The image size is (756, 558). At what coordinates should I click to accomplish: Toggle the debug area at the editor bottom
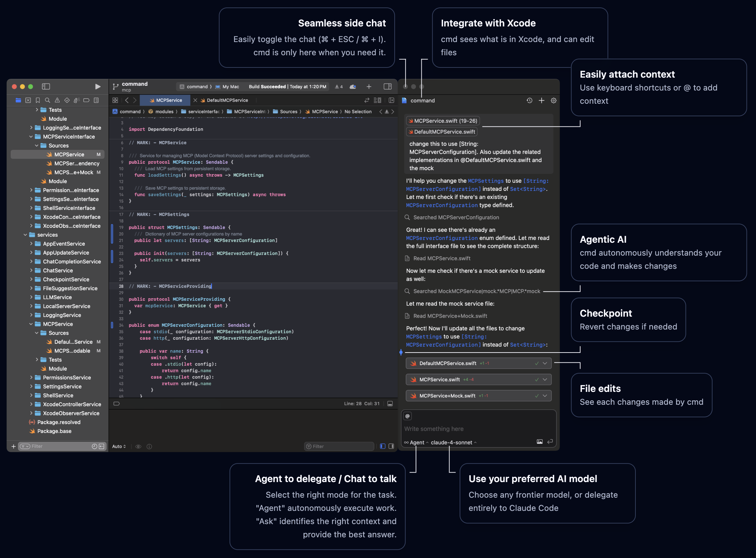(x=390, y=403)
